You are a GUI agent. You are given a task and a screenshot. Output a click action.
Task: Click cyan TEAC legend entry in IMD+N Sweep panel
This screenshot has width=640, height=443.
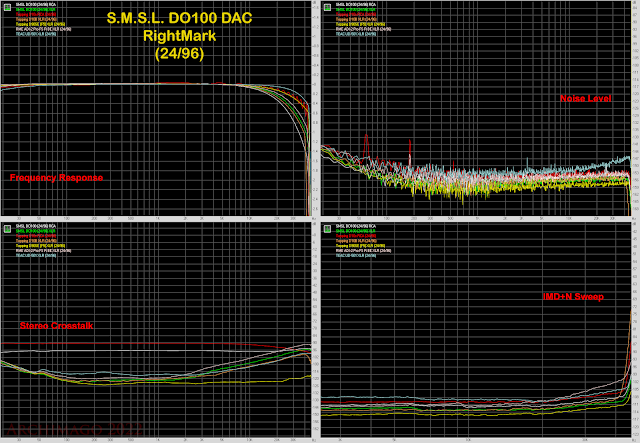click(x=356, y=255)
